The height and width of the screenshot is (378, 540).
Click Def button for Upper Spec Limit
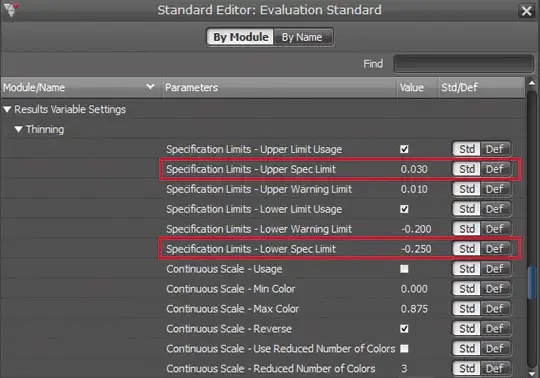[x=495, y=169]
